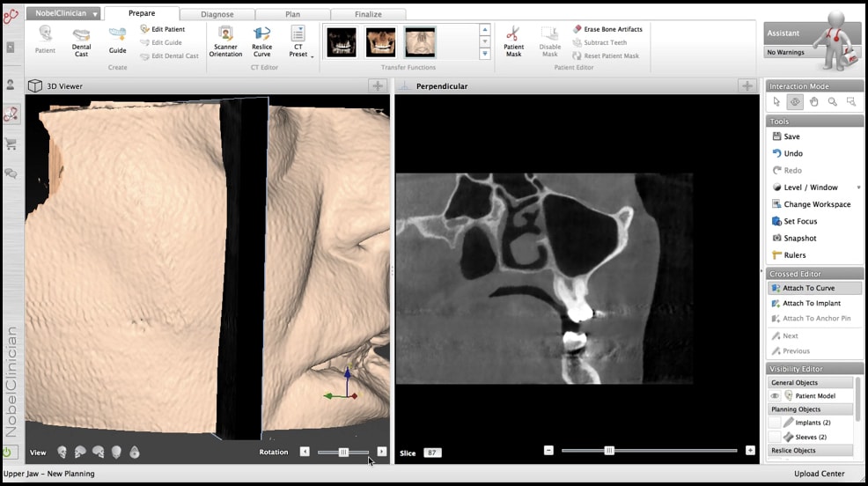Open the shopping cart sidebar icon
868x486 pixels.
(11, 144)
